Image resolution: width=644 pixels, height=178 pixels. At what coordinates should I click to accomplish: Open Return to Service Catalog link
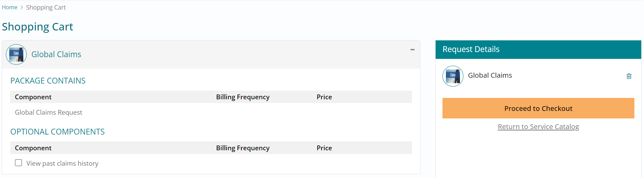click(538, 127)
